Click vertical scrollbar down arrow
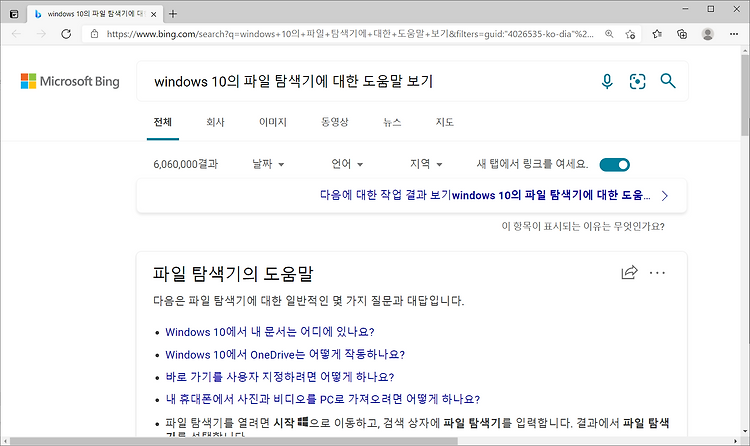The image size is (750, 446). coord(745,431)
